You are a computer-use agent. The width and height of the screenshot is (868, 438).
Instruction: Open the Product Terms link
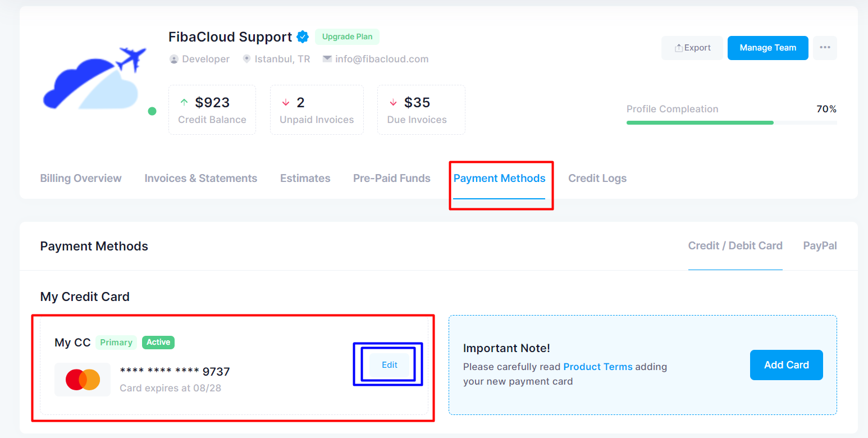click(598, 367)
